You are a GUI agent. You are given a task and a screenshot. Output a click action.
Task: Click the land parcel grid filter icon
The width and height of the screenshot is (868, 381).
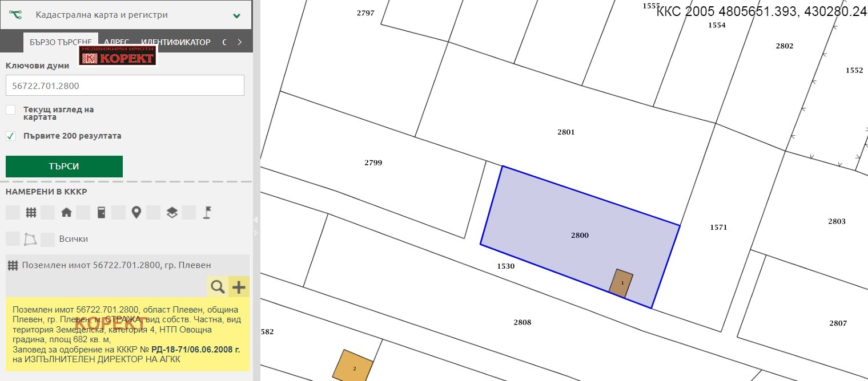[31, 213]
